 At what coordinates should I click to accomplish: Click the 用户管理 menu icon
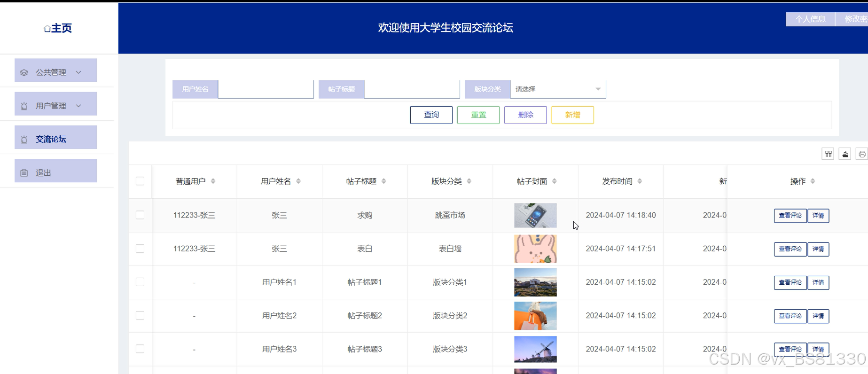coord(24,106)
